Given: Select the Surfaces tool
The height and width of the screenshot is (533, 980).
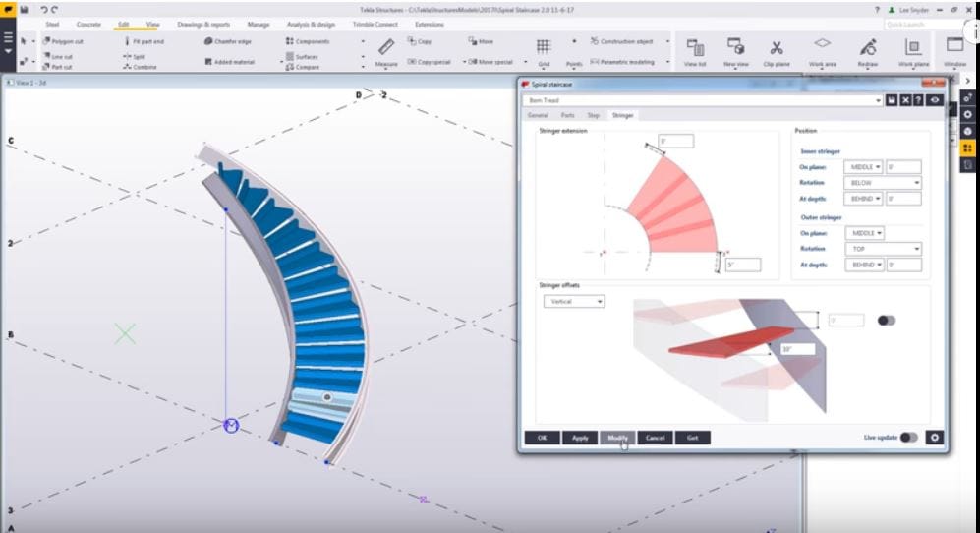Looking at the screenshot, I should coord(302,56).
